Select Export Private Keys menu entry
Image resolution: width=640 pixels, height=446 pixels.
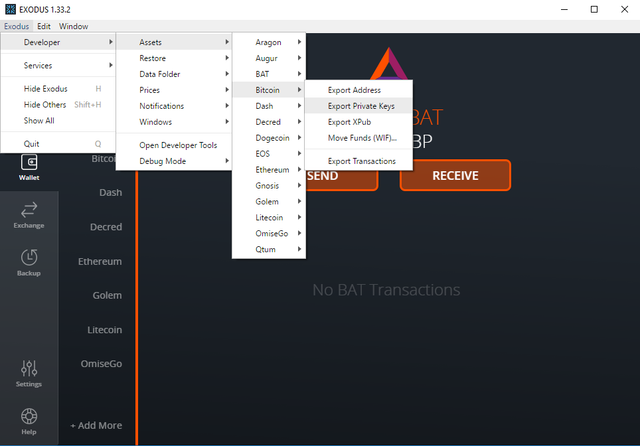(x=361, y=106)
